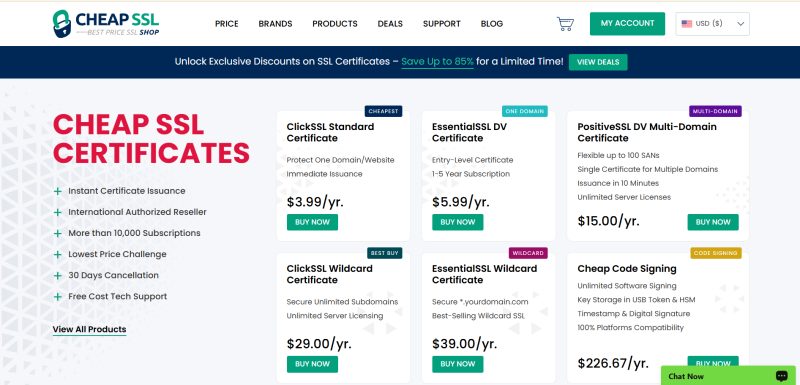Click the $29.00/yr. price
This screenshot has width=800, height=385.
[x=319, y=344]
